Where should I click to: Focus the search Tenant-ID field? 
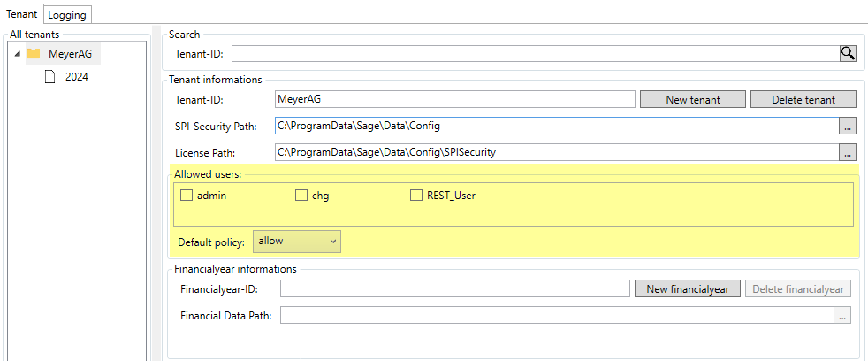(534, 54)
